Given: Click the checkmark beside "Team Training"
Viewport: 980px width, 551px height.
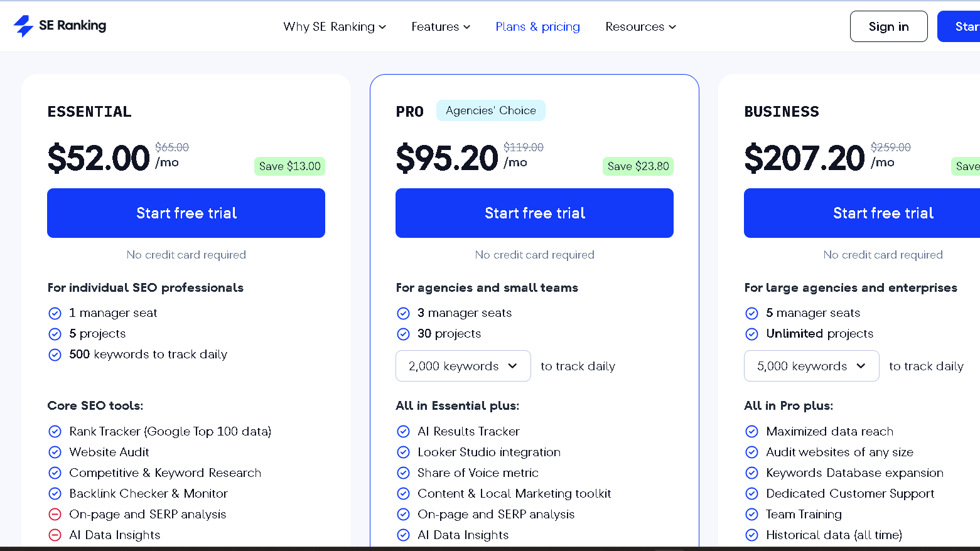Looking at the screenshot, I should 751,514.
